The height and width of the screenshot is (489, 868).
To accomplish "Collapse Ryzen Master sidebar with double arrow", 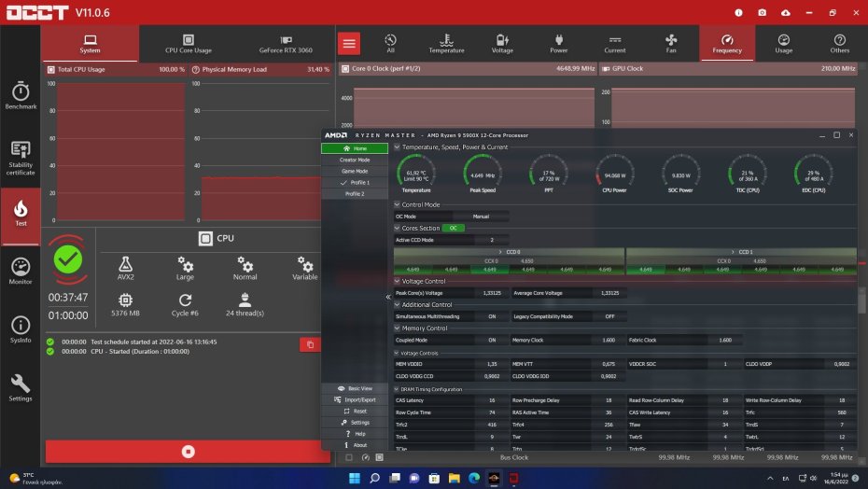I will point(388,297).
